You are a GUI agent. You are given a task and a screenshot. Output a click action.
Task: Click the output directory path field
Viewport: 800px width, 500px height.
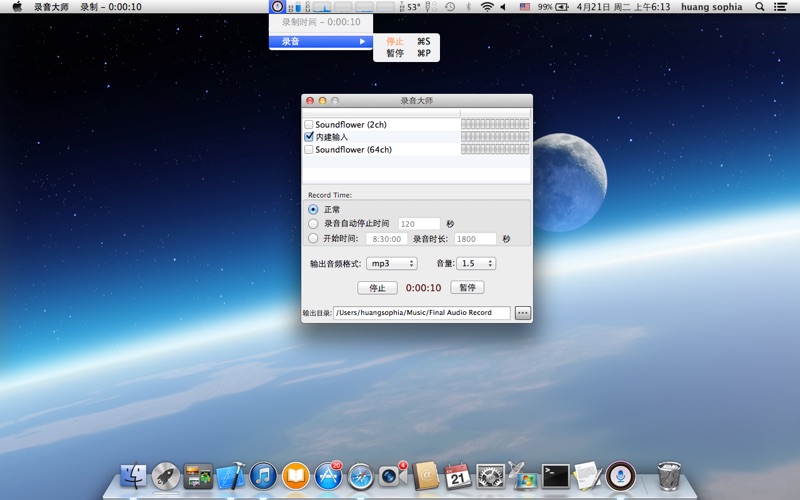pos(421,313)
